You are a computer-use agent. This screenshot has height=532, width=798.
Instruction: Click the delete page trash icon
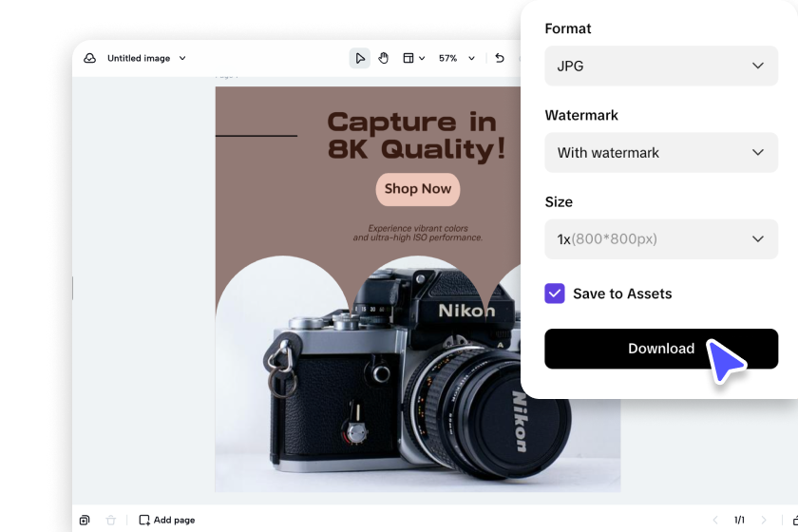tap(111, 520)
